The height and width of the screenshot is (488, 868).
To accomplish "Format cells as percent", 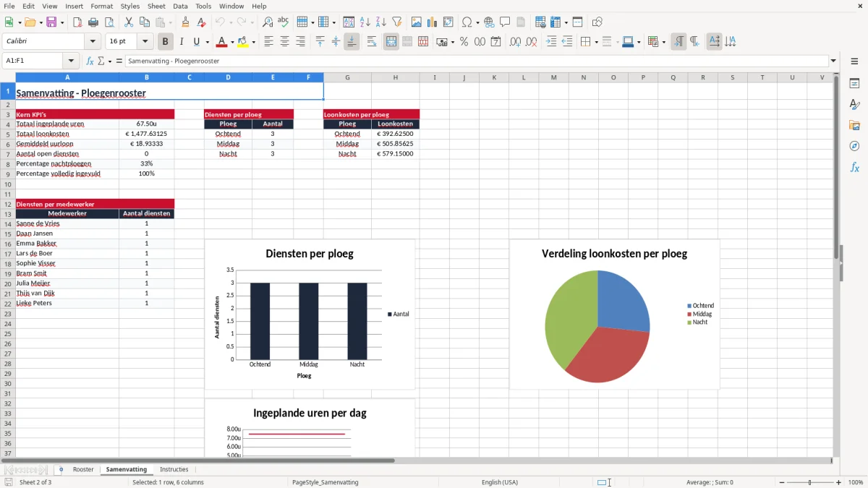I will [464, 42].
